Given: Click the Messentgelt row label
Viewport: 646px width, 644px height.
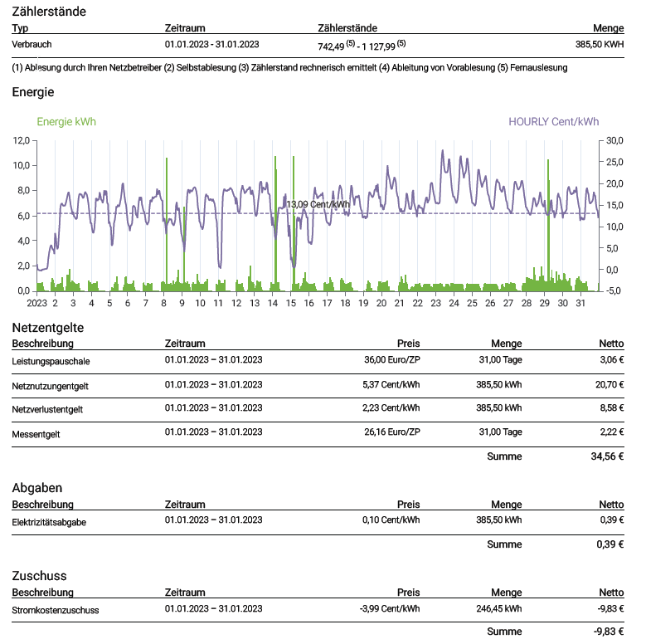Looking at the screenshot, I should (36, 434).
